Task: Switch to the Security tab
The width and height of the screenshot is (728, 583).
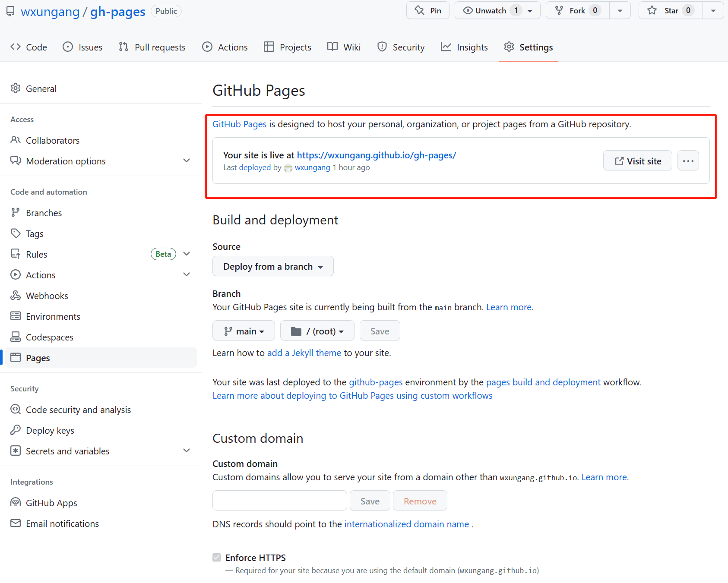Action: pyautogui.click(x=401, y=47)
